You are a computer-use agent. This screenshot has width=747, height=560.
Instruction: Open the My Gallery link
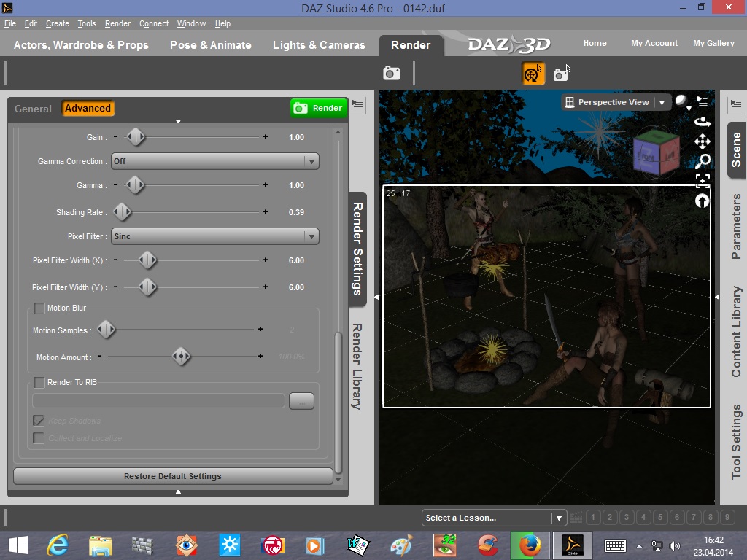(x=713, y=43)
